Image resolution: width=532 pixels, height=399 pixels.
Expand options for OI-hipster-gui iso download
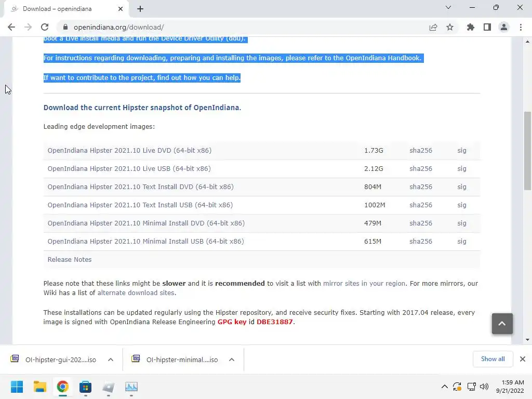111,360
